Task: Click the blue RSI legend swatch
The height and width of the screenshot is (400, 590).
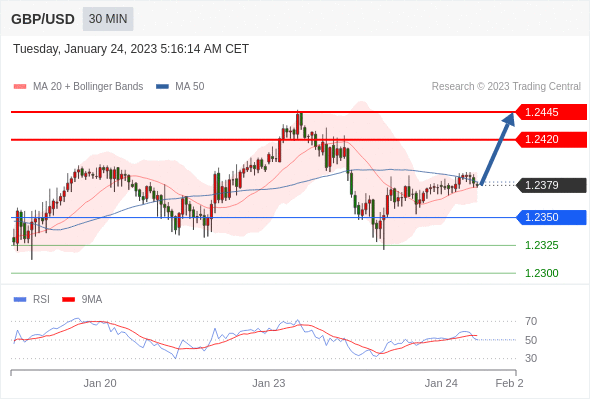Action: coord(20,300)
